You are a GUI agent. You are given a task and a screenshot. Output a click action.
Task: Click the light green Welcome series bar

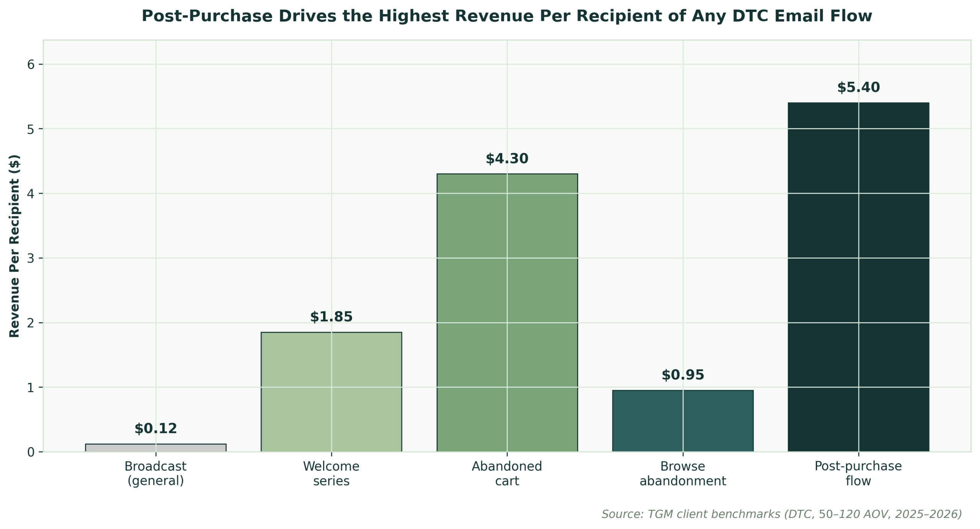tap(332, 392)
